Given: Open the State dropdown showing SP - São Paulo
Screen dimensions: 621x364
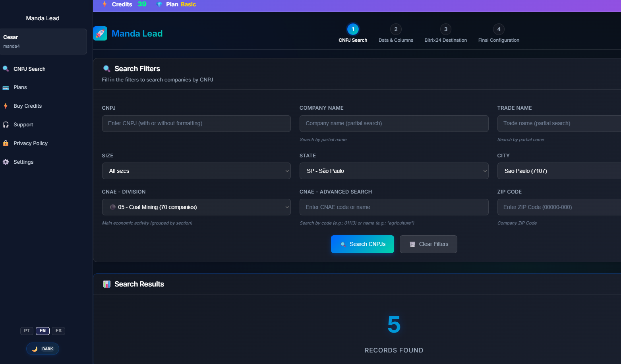Looking at the screenshot, I should coord(394,171).
